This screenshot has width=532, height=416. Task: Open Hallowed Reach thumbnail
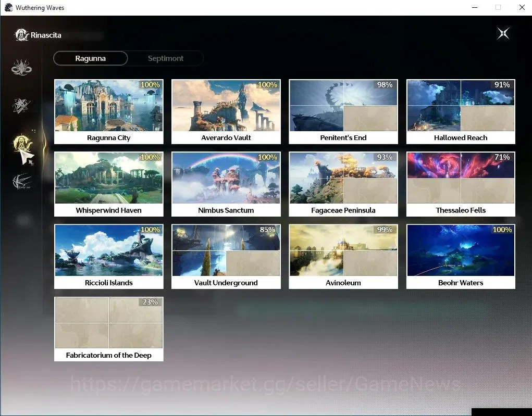(461, 106)
